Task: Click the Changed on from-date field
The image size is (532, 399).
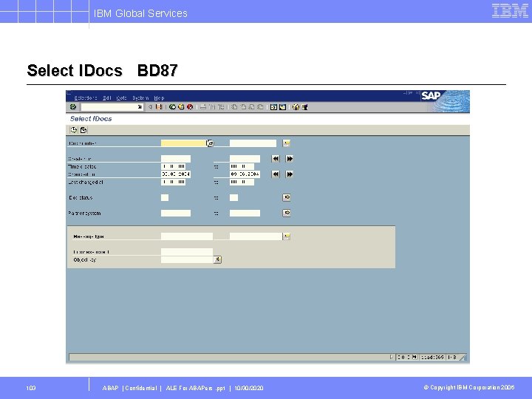Action: click(176, 174)
